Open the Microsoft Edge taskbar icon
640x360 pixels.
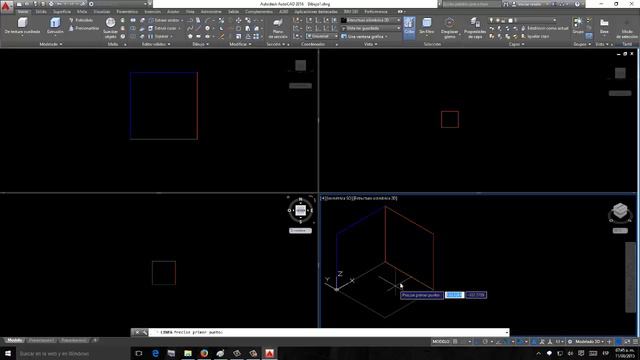(x=155, y=353)
